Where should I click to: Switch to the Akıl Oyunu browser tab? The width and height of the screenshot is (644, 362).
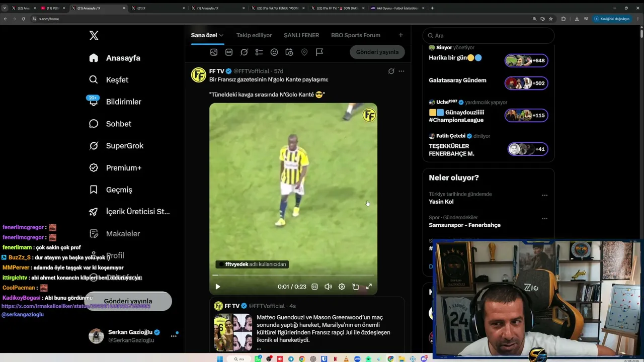[397, 8]
